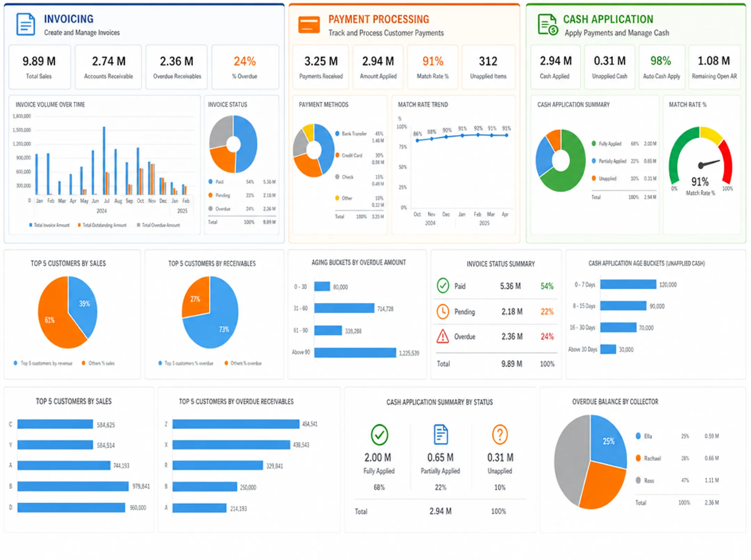The image size is (751, 560).
Task: Click the "0.65 M" Partially Applied value
Action: pos(440,457)
